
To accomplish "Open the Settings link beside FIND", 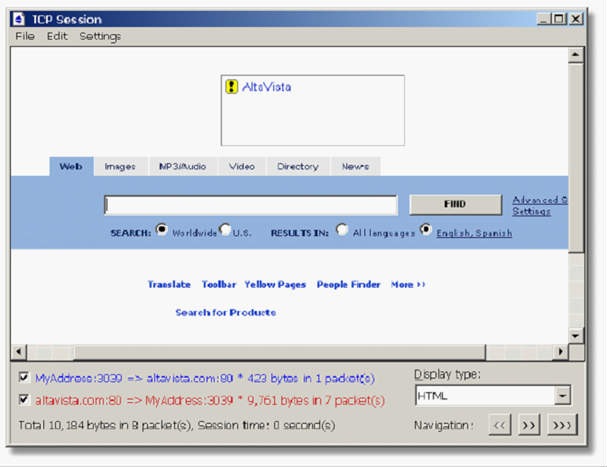I will [x=532, y=211].
